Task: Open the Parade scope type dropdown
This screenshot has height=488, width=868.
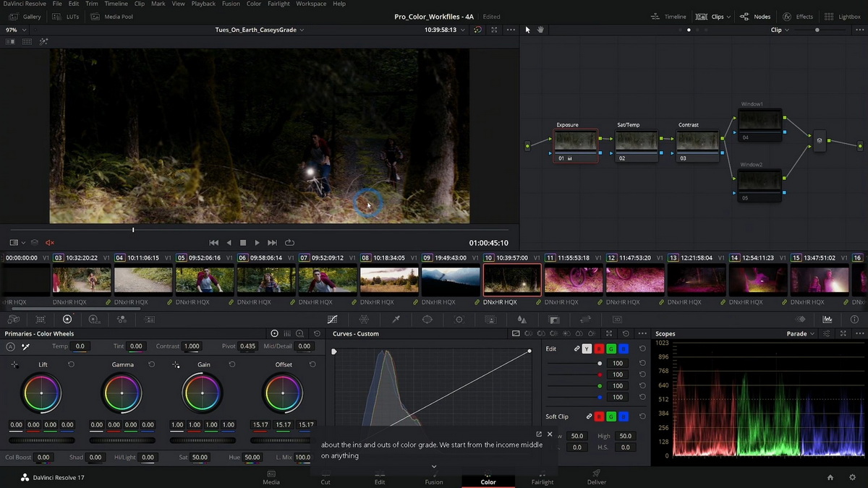Action: pos(800,333)
